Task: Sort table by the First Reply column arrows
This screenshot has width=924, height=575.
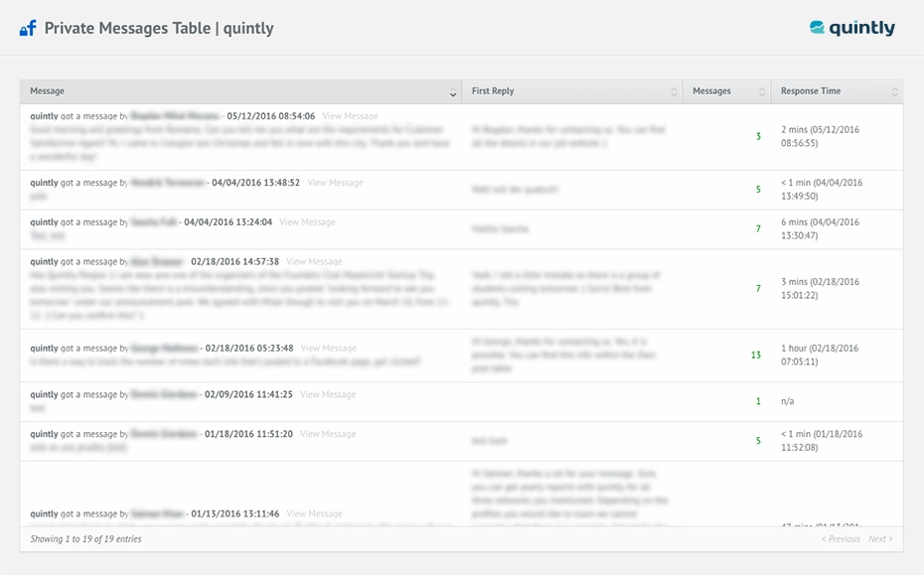Action: pyautogui.click(x=674, y=92)
